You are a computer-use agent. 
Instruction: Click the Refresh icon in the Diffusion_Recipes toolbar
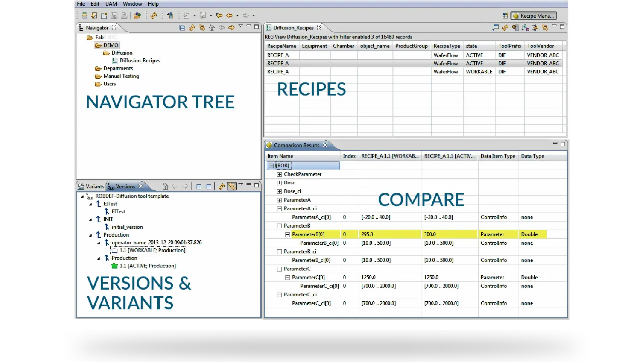pos(505,28)
